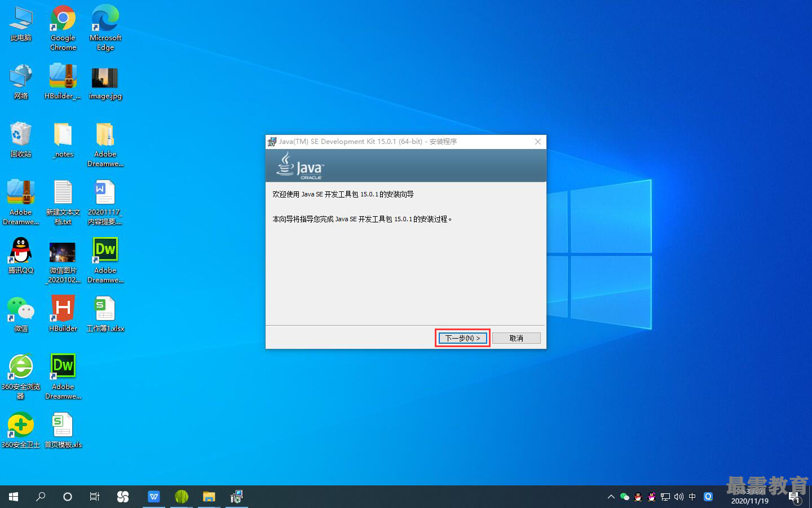
Task: Expand hidden system tray icons chevron
Action: click(x=611, y=497)
